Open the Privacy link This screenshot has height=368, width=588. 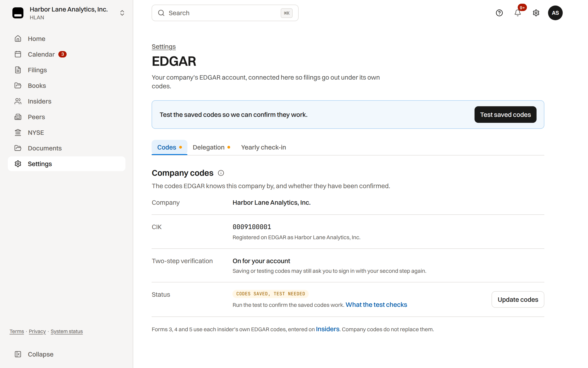37,331
